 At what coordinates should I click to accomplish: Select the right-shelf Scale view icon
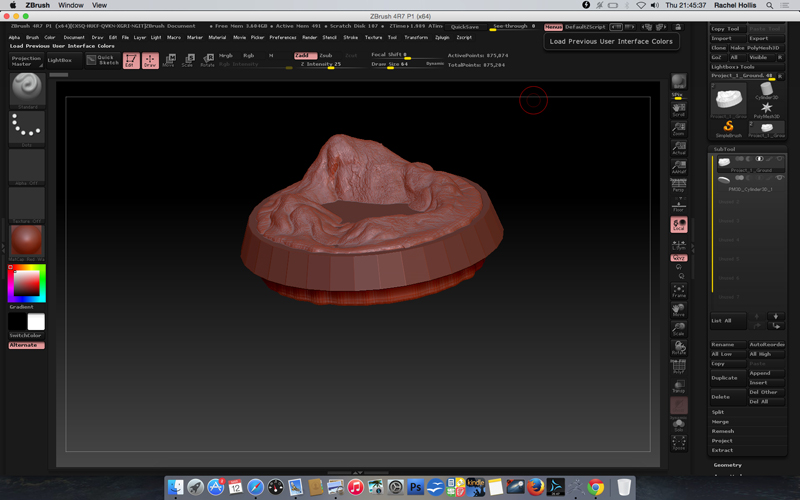tap(679, 329)
